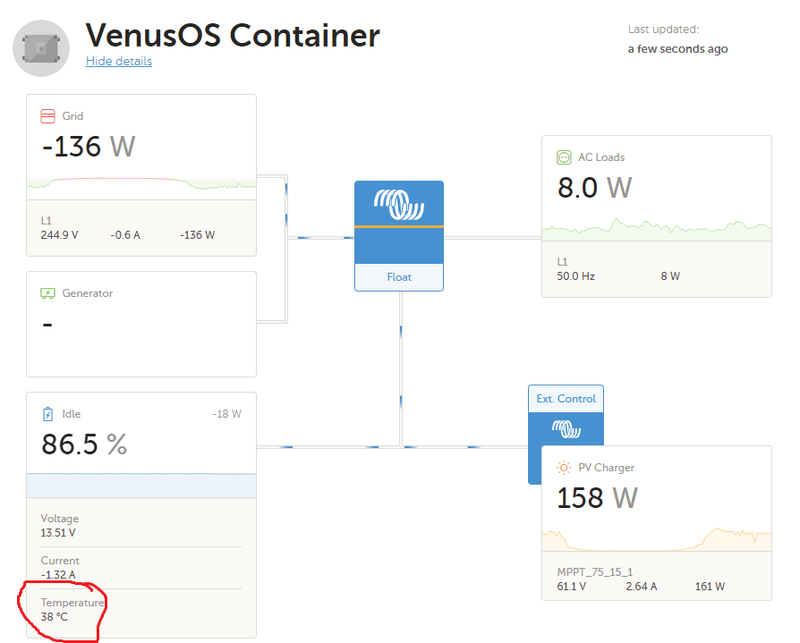
Task: Click the AC Loads outlet icon
Action: click(563, 157)
